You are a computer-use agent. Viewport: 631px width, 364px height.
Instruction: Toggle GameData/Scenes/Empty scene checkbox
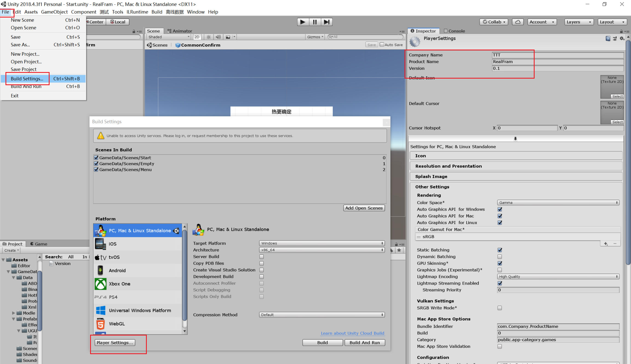point(96,164)
